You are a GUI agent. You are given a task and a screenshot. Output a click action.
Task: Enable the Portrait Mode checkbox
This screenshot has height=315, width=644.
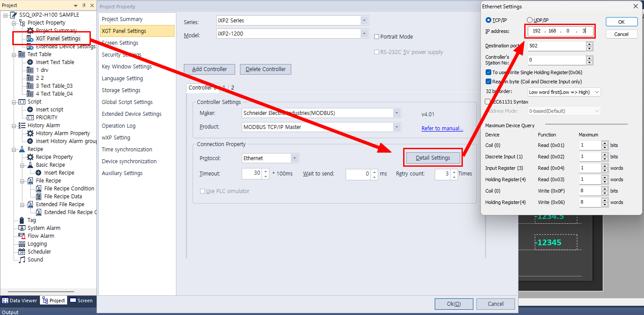point(376,37)
